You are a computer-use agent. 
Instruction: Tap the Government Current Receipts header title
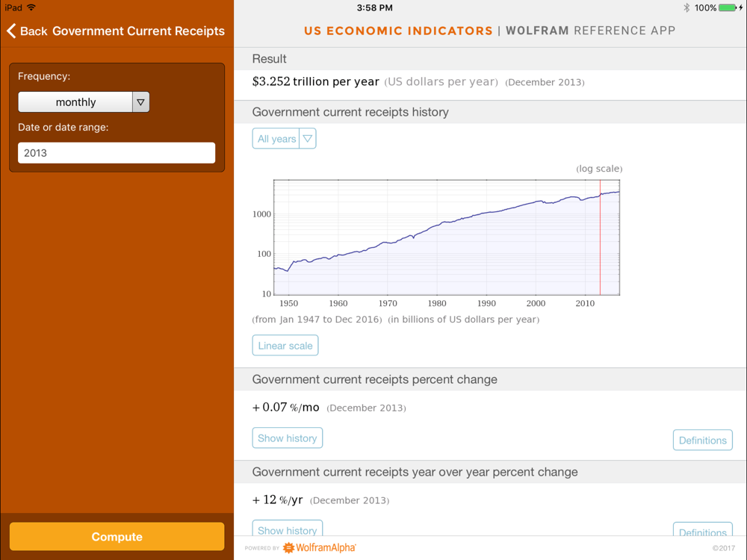(138, 31)
